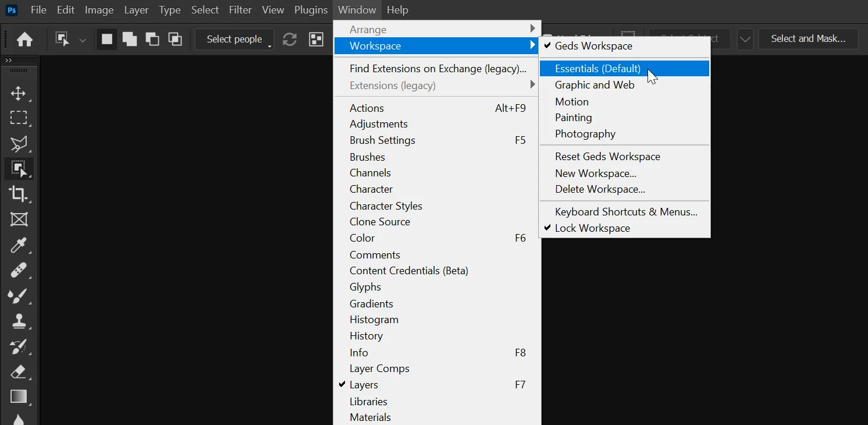Select the Clone Stamp tool
The width and height of the screenshot is (868, 425).
(19, 321)
